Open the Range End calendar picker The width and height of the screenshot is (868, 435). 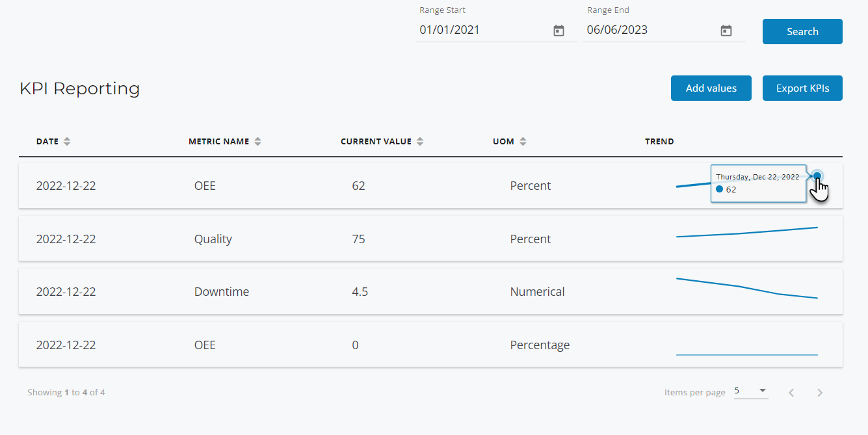point(726,30)
